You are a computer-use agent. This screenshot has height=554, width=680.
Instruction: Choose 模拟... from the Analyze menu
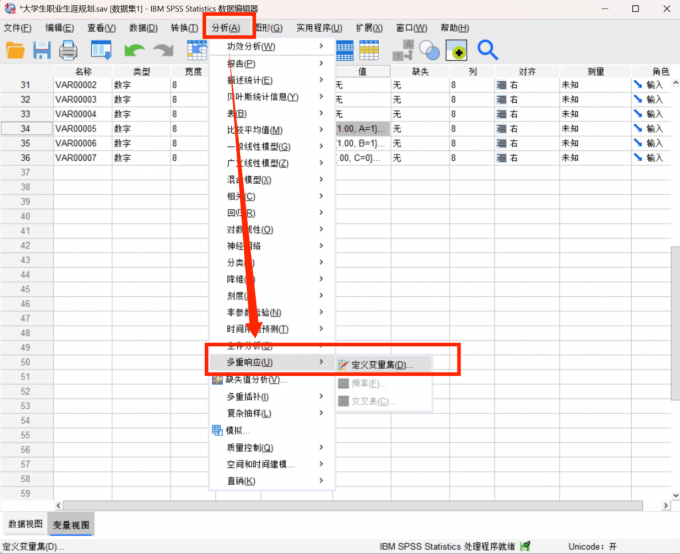(272, 430)
